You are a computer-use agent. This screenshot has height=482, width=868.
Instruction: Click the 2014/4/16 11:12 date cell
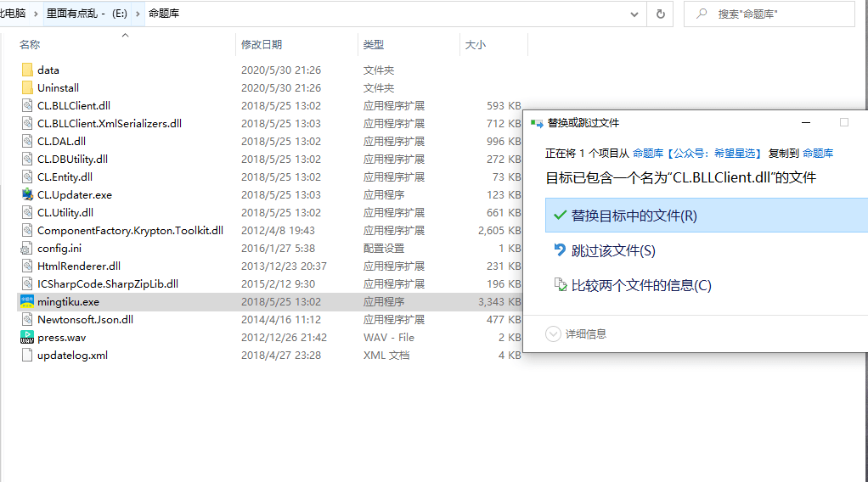[x=280, y=319]
